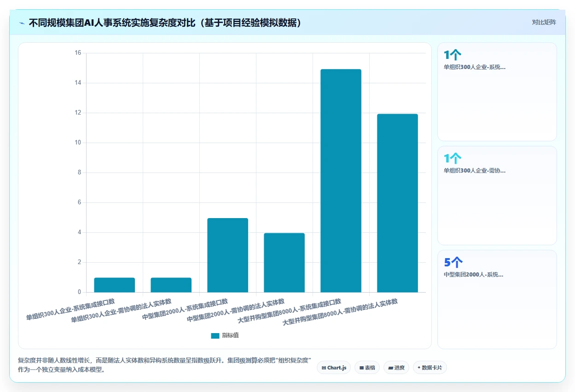
Task: Click x-axis label 单组织300人企业-系统集成接口数
Action: click(x=70, y=310)
